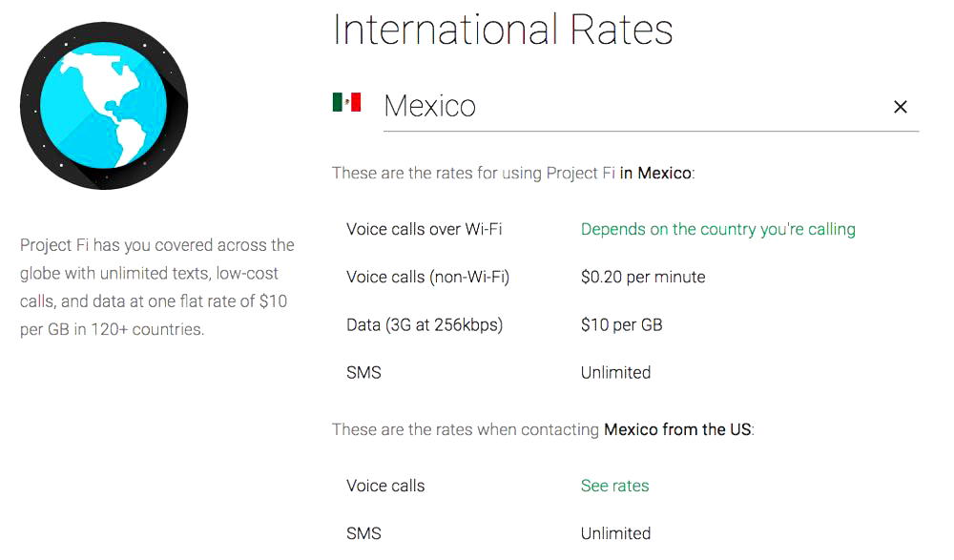Click the Mexico flag icon

347,100
